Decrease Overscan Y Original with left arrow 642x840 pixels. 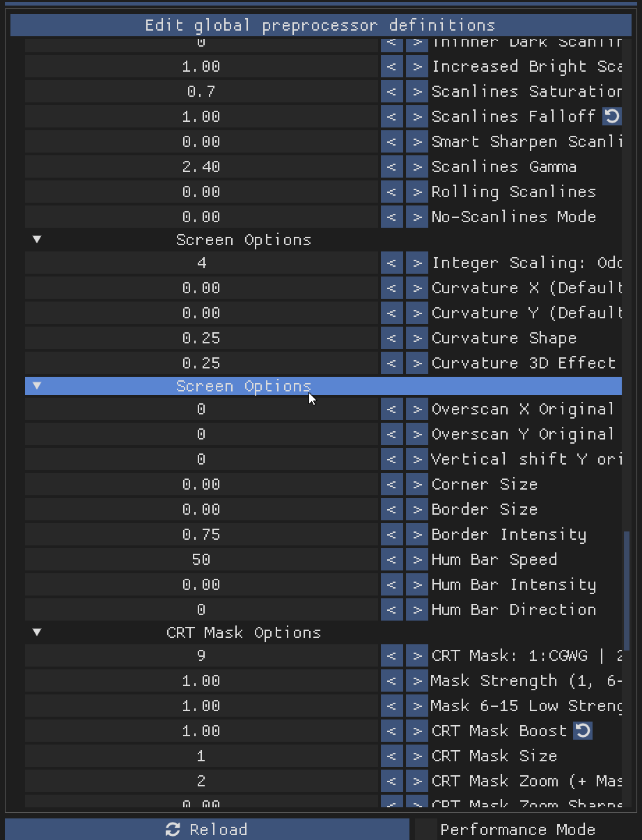pyautogui.click(x=392, y=434)
